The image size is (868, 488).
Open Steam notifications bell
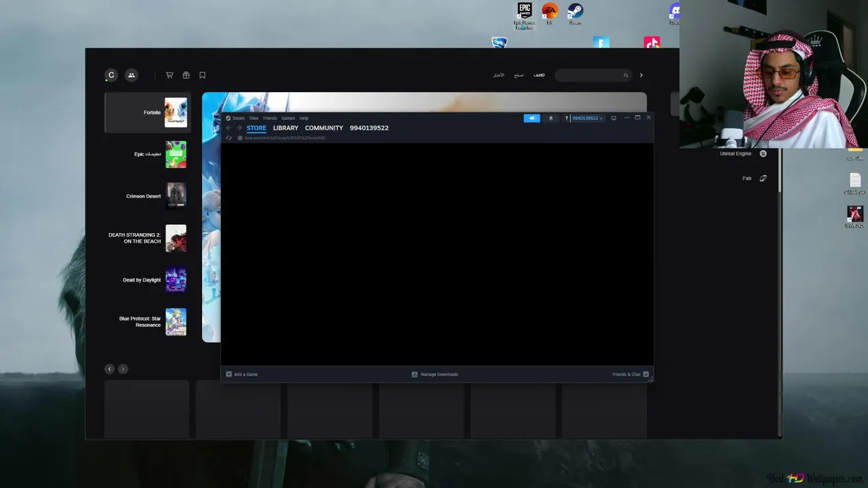click(x=551, y=118)
